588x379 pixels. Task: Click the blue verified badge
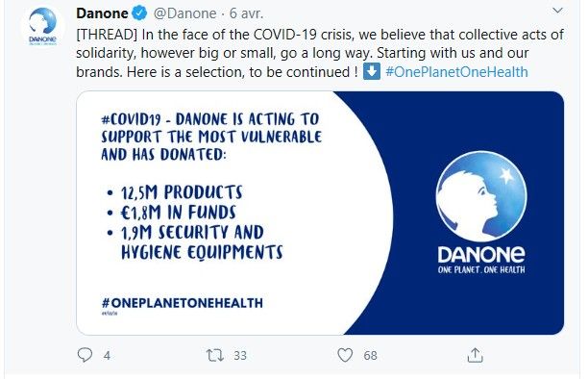[x=140, y=13]
